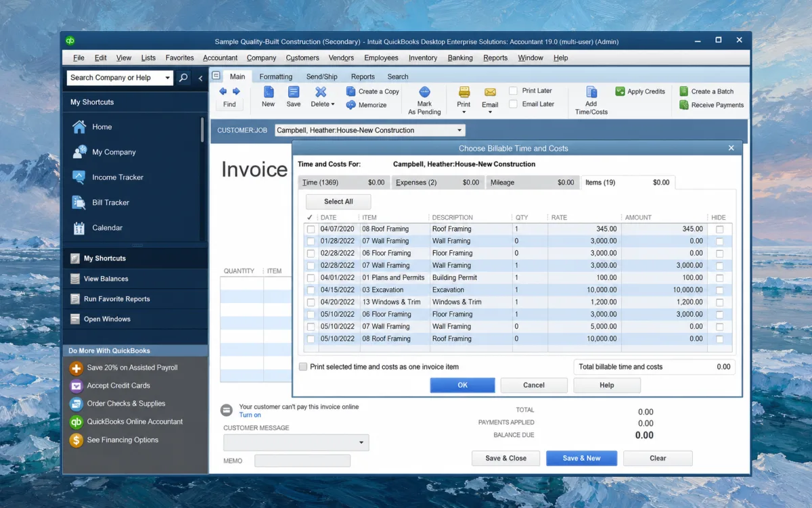Switch to the Time (1369) tab

344,183
